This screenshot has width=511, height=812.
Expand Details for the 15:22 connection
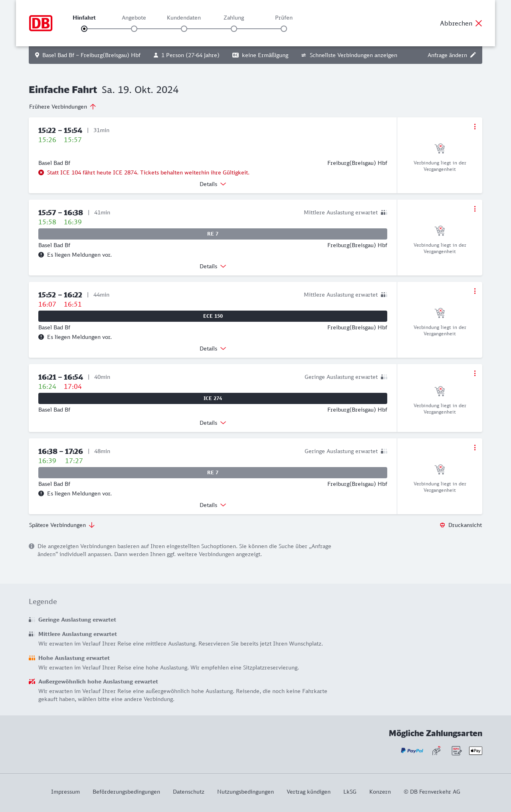213,184
